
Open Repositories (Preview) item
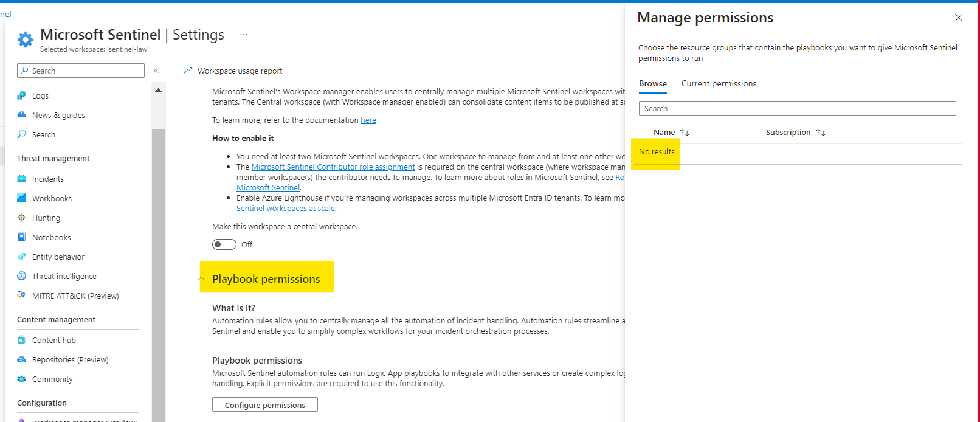tap(71, 360)
